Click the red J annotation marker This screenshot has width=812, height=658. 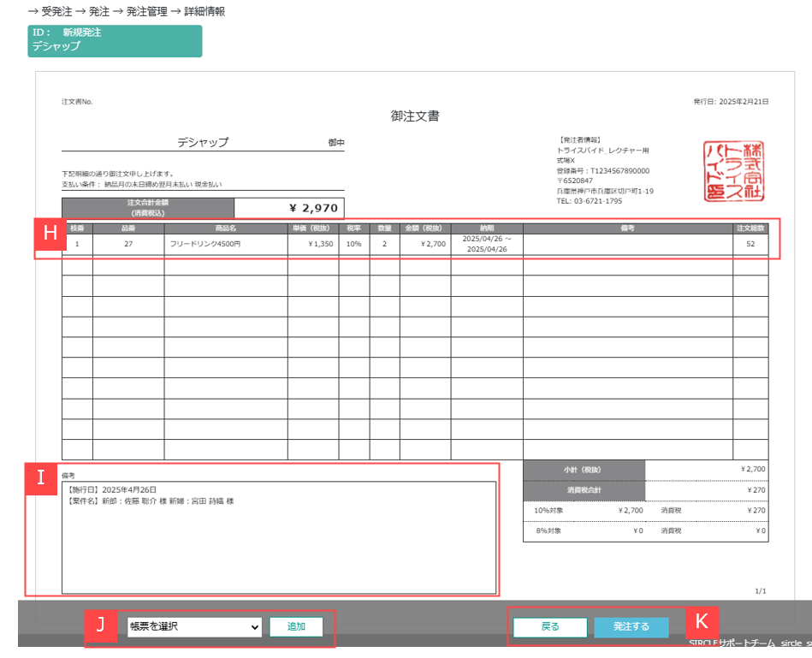tap(100, 625)
